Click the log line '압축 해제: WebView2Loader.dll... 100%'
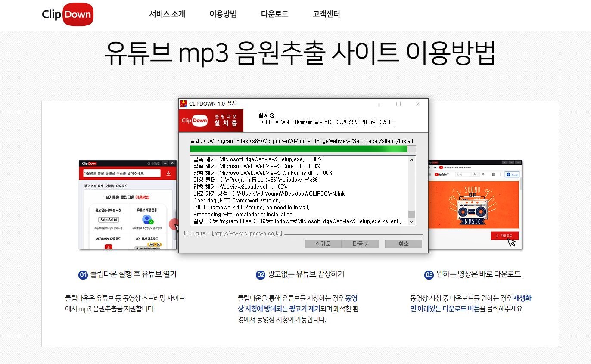 coord(240,187)
